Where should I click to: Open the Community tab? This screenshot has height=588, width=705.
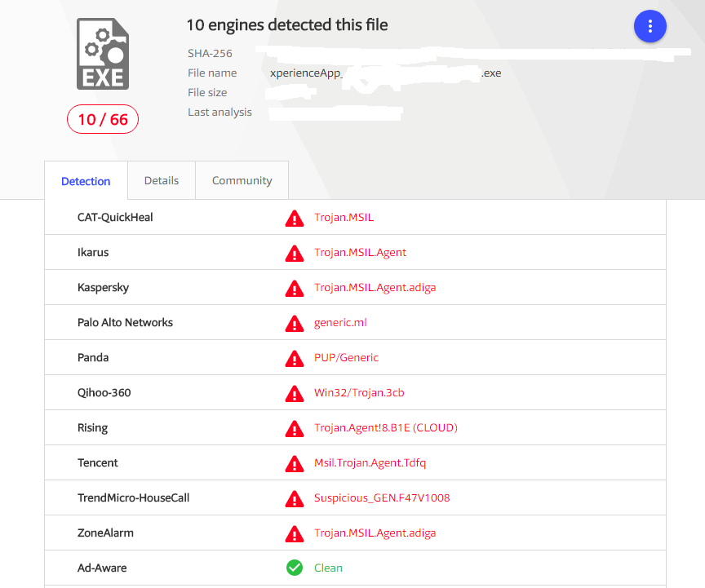pyautogui.click(x=242, y=180)
